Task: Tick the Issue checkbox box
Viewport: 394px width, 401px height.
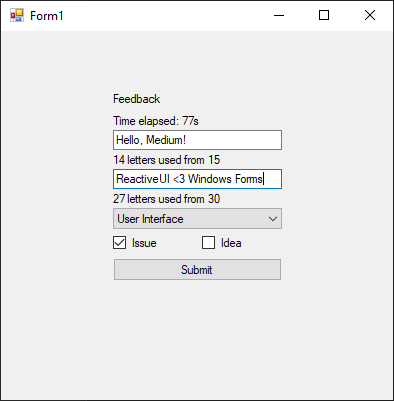Action: tap(119, 243)
